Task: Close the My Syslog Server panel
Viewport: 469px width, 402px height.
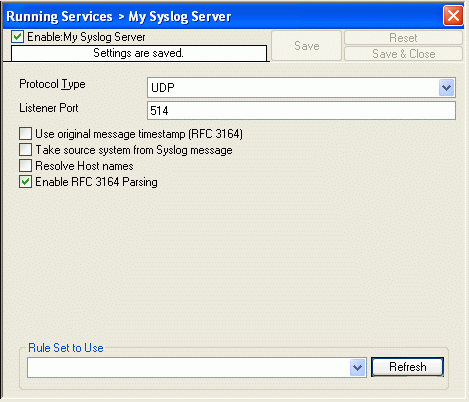Action: point(453,16)
